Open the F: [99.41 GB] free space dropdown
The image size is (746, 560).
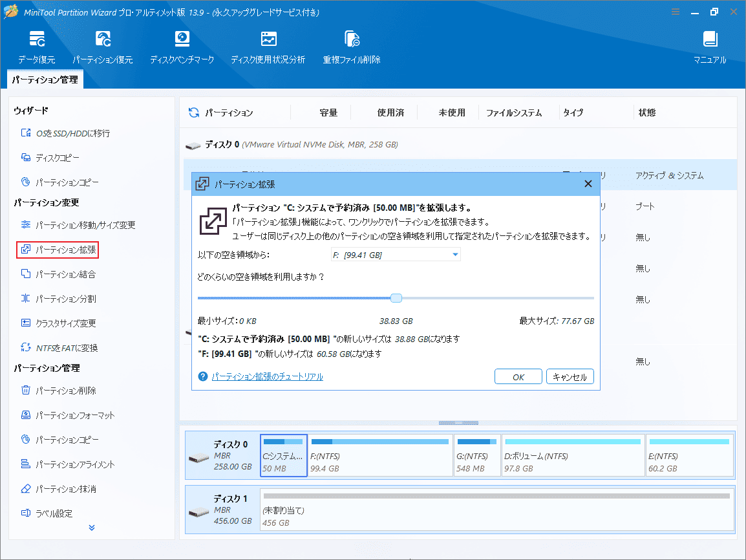396,255
